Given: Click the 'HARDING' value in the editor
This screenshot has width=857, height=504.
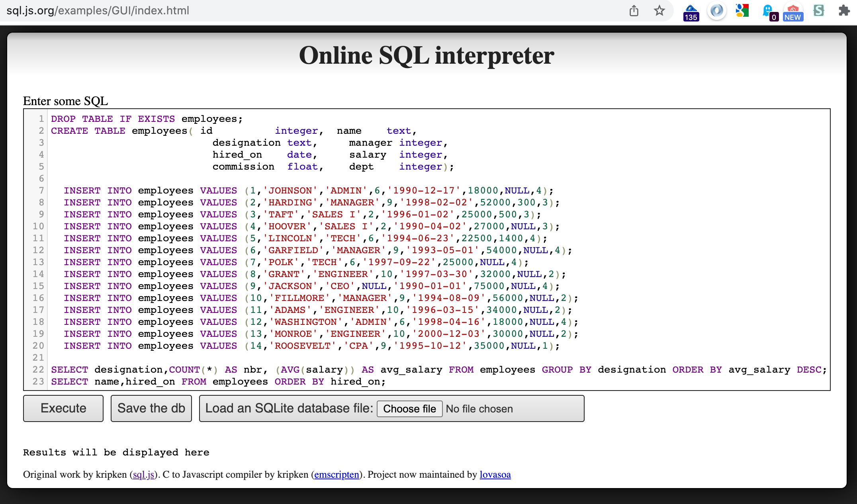Looking at the screenshot, I should click(x=290, y=203).
